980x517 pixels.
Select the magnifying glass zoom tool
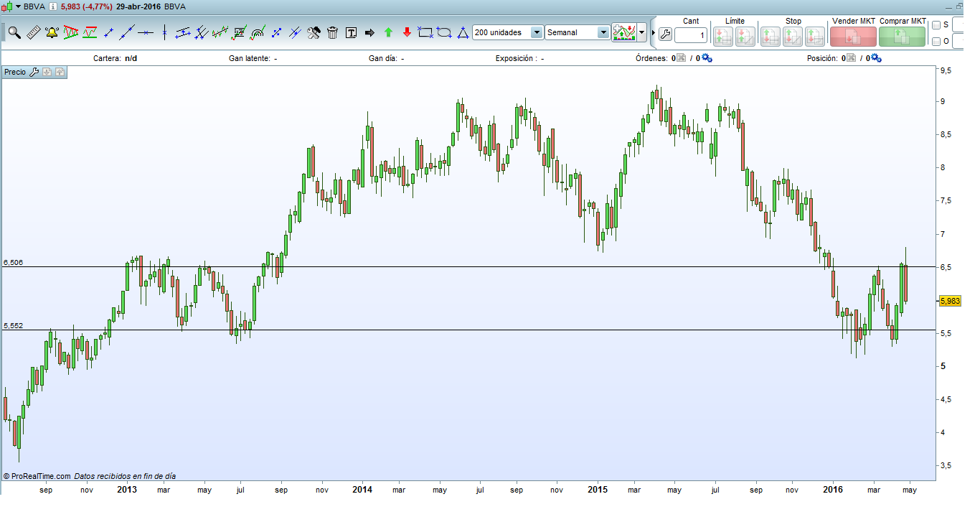click(x=14, y=32)
